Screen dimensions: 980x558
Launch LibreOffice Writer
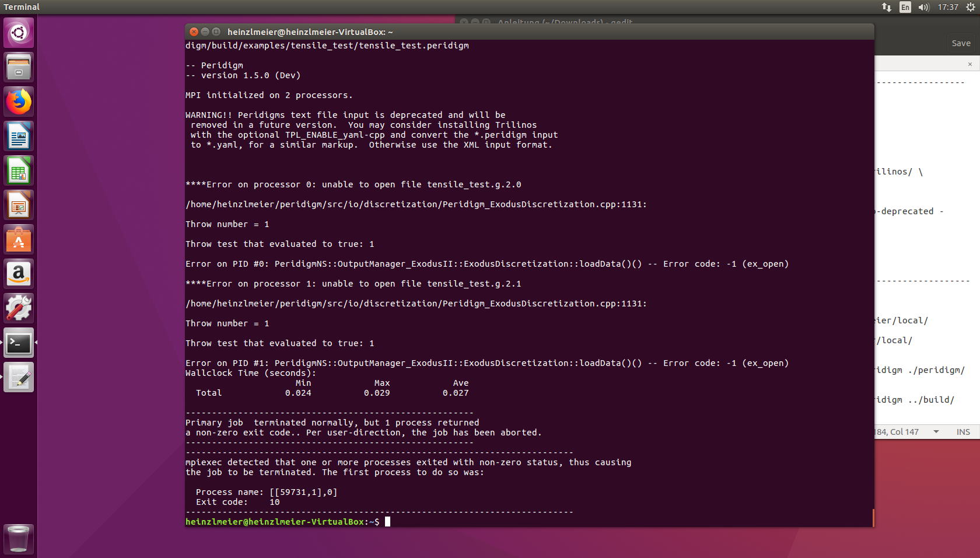(19, 135)
